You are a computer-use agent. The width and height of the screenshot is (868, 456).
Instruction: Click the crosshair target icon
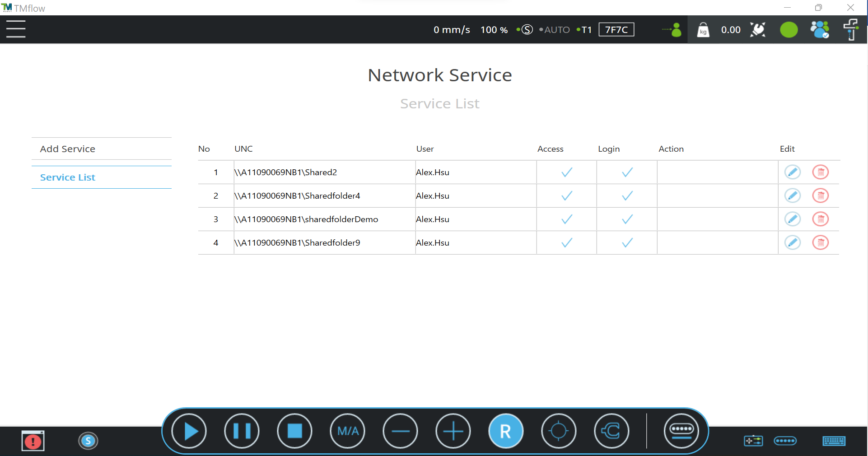point(559,431)
